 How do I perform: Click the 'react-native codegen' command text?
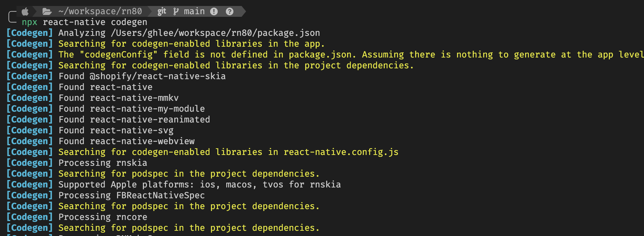coord(95,22)
